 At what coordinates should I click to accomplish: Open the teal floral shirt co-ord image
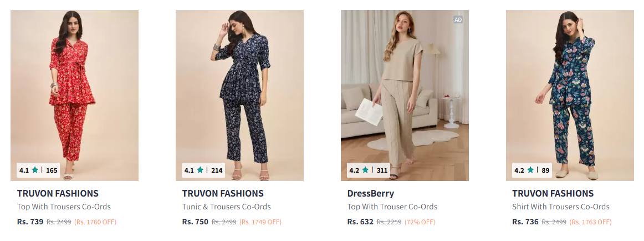pyautogui.click(x=570, y=89)
